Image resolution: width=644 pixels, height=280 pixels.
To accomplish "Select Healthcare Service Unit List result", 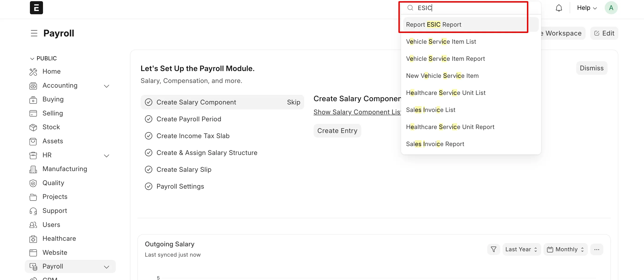I will pos(471,93).
